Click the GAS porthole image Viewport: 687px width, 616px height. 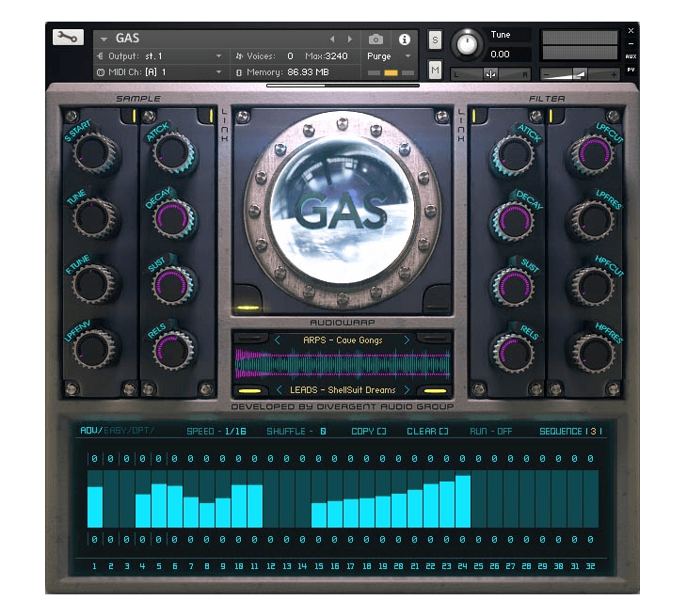click(343, 211)
